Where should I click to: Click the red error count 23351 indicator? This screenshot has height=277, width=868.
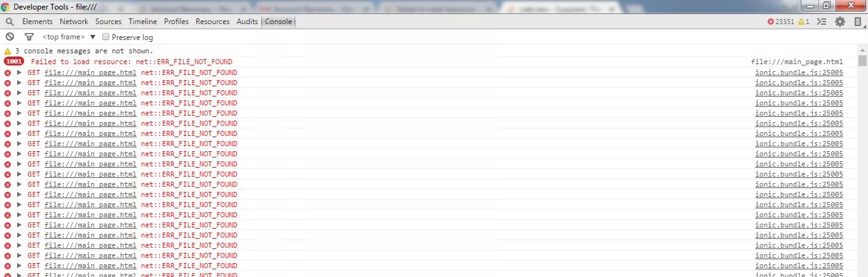point(781,22)
